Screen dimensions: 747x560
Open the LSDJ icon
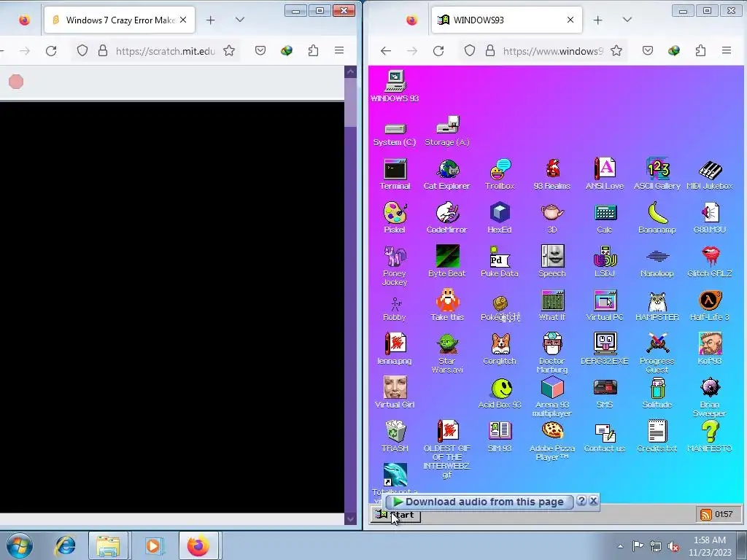point(605,261)
